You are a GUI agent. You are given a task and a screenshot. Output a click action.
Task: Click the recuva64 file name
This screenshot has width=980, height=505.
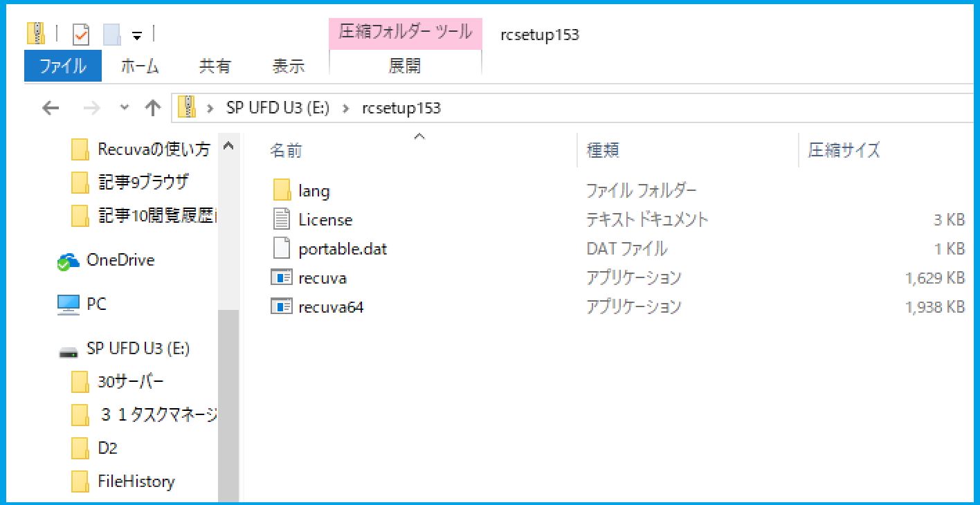[331, 307]
